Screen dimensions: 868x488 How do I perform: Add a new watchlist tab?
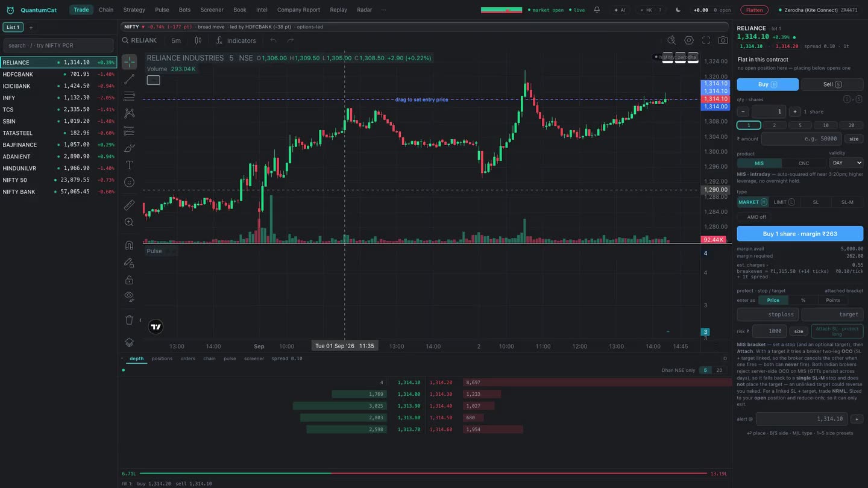click(x=31, y=27)
